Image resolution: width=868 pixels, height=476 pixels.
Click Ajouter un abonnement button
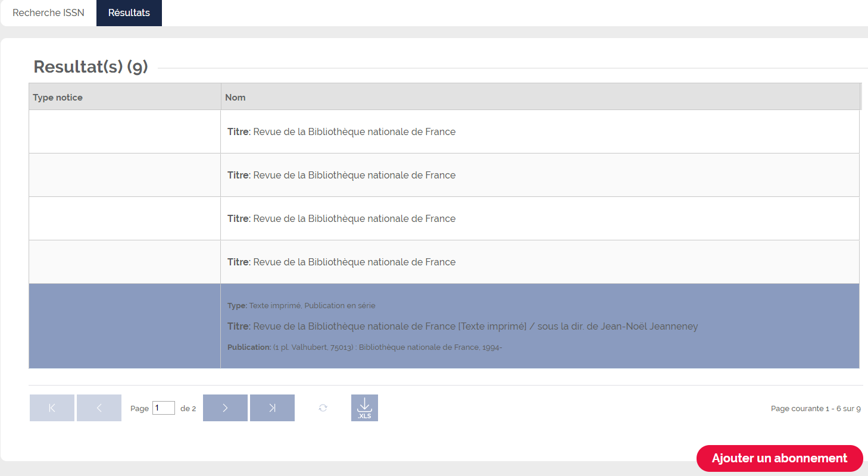click(x=779, y=458)
